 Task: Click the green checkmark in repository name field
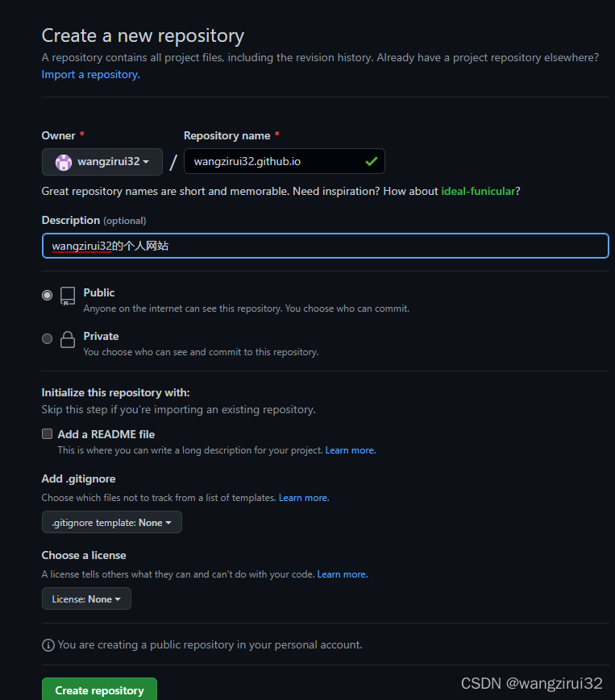click(x=371, y=162)
